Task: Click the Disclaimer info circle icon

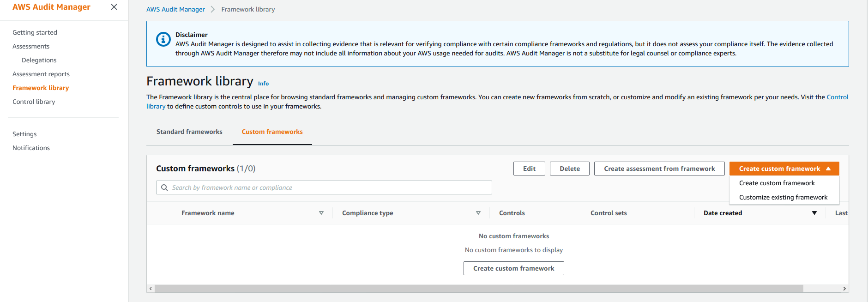Action: click(x=163, y=39)
